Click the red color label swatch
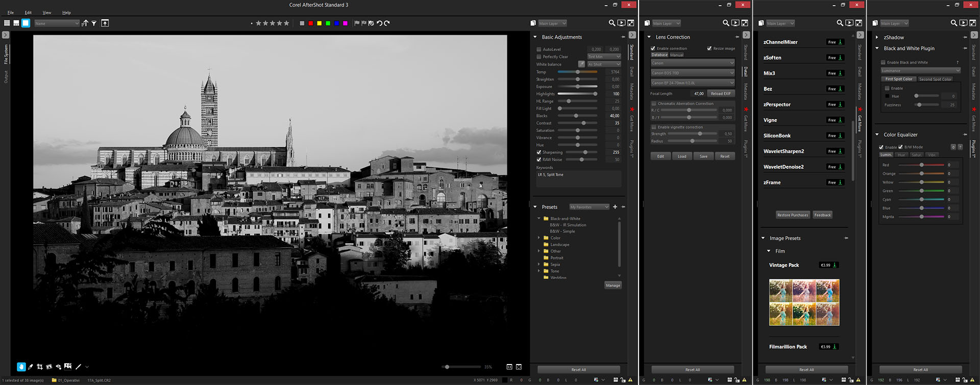 [x=310, y=23]
